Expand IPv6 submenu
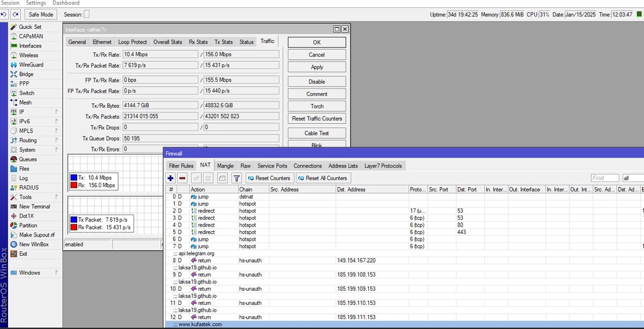 click(56, 121)
